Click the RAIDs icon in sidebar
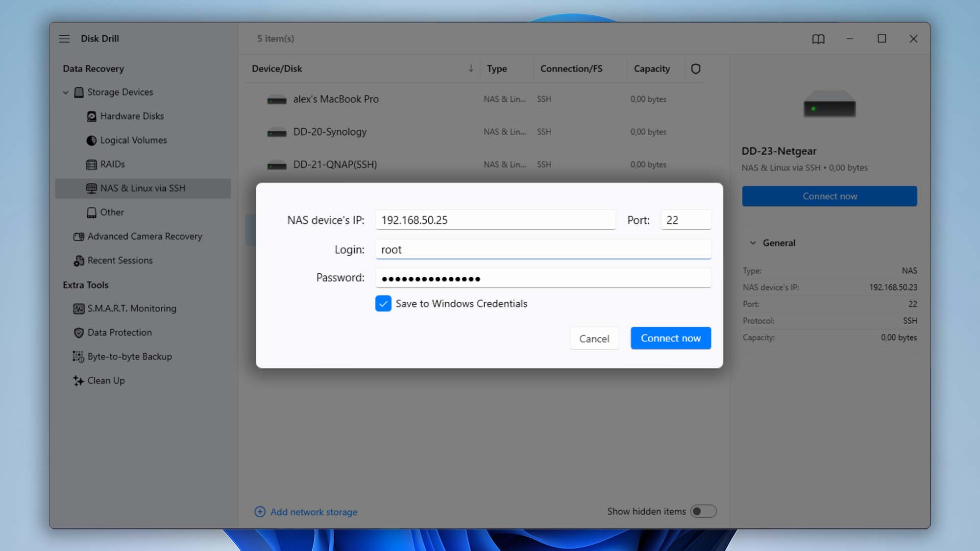The height and width of the screenshot is (551, 980). pos(91,165)
